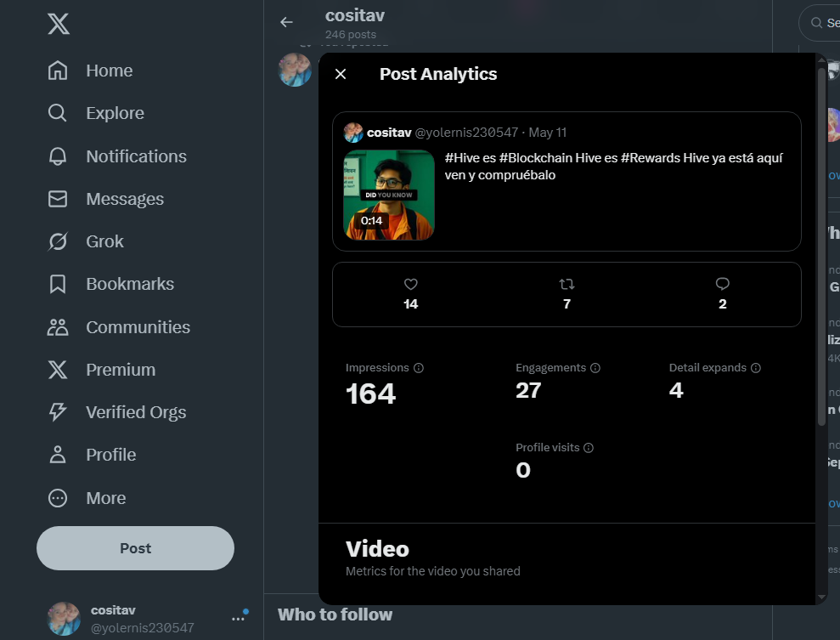Click the Explore magnifier icon

(x=58, y=113)
